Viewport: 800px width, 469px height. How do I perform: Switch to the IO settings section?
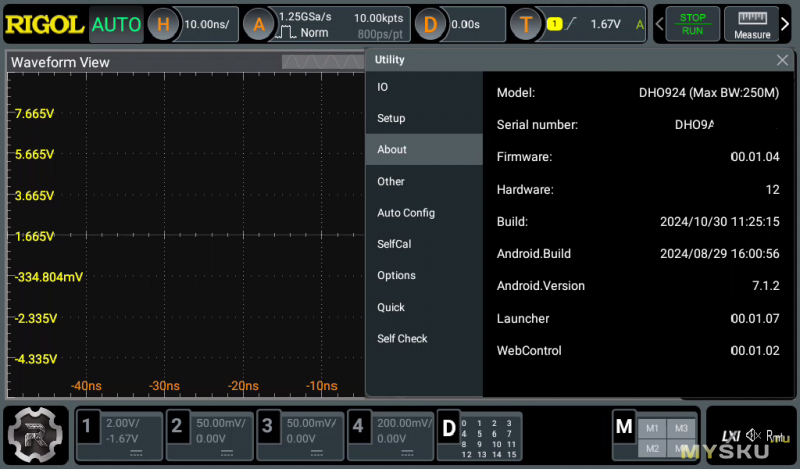383,87
